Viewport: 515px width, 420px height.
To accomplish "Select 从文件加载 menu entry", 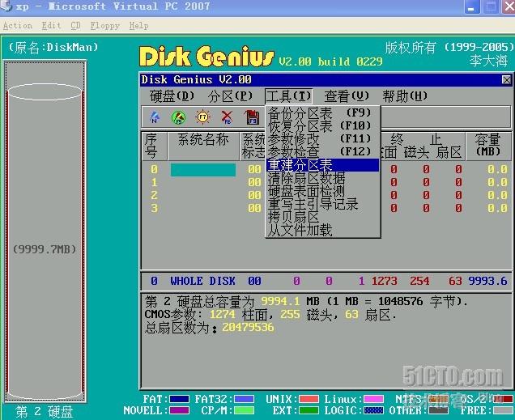I will pos(322,230).
